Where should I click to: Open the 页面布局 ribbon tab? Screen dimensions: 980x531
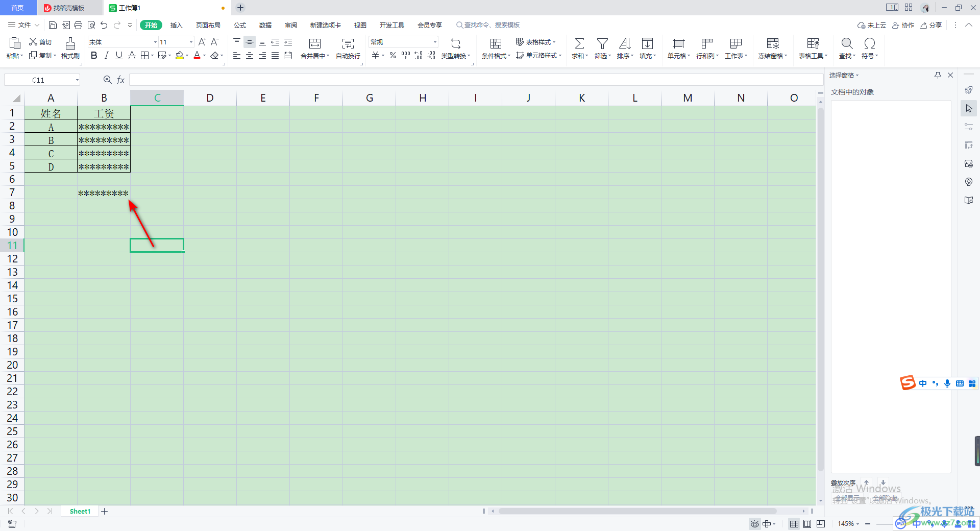tap(208, 25)
